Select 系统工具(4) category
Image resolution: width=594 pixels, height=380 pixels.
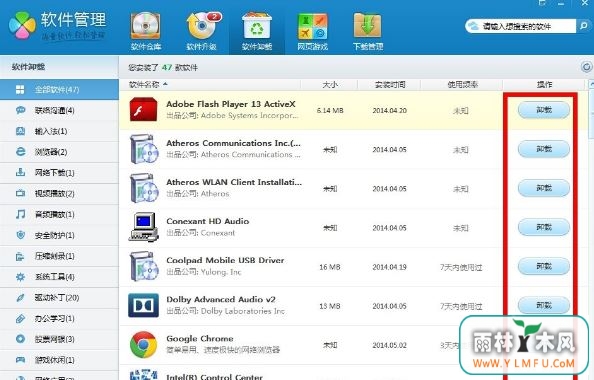[59, 277]
